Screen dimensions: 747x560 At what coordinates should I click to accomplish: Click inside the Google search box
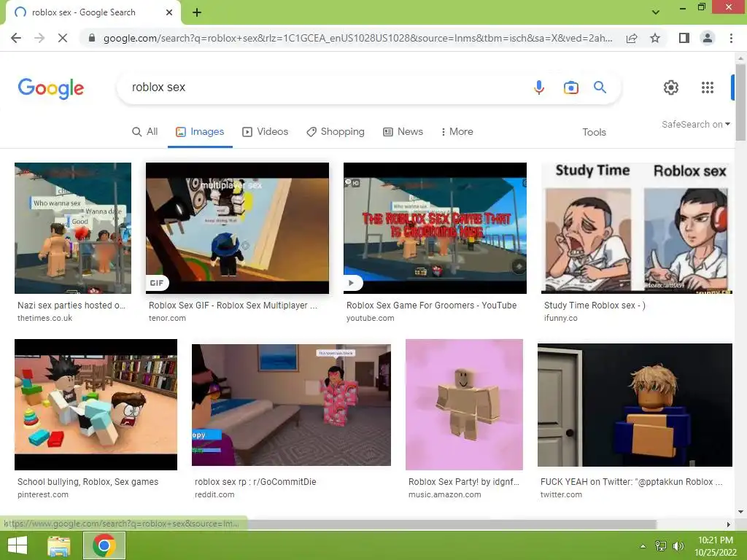[324, 87]
